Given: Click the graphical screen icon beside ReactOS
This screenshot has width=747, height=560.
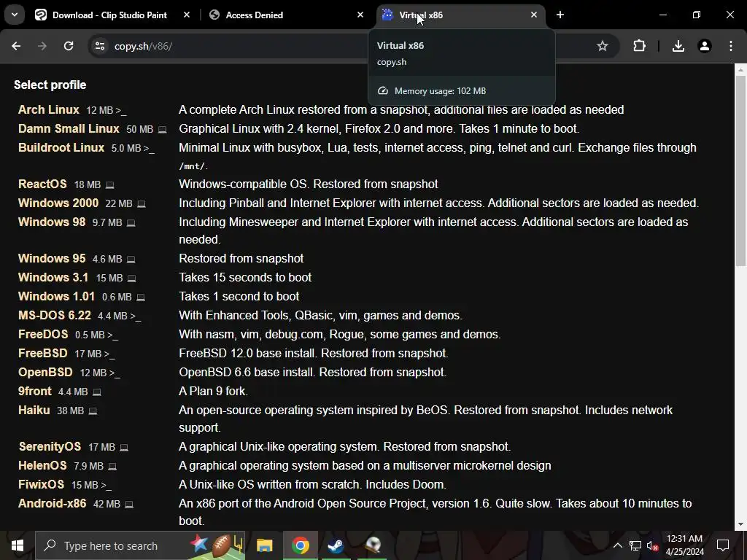Looking at the screenshot, I should pyautogui.click(x=109, y=184).
